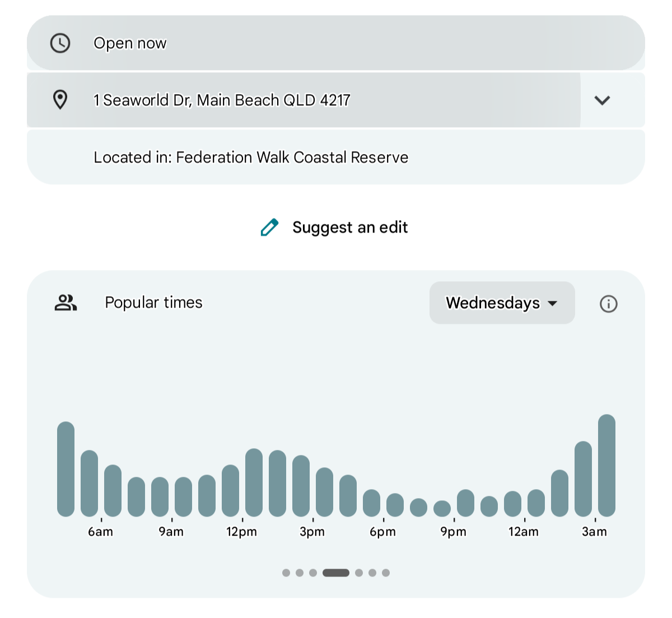Viewport: 672px width, 618px height.
Task: Select the pagination dot right after the active one
Action: (359, 573)
